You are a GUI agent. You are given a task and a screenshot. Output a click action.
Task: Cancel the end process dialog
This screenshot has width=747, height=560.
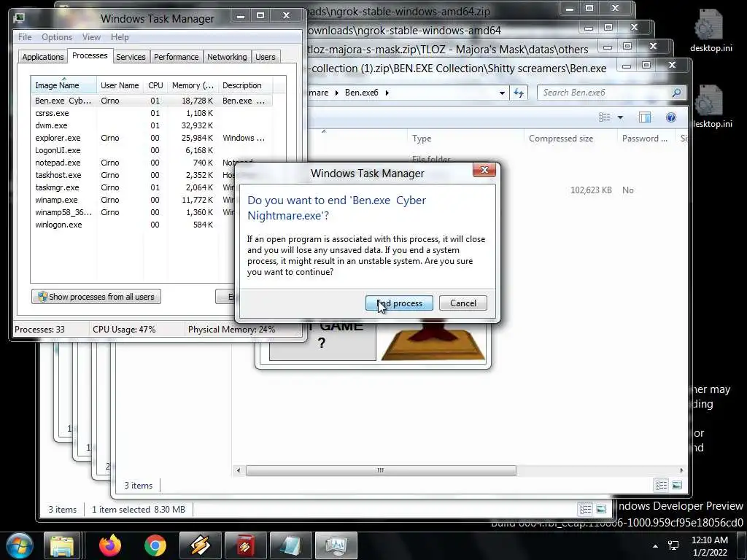tap(462, 303)
